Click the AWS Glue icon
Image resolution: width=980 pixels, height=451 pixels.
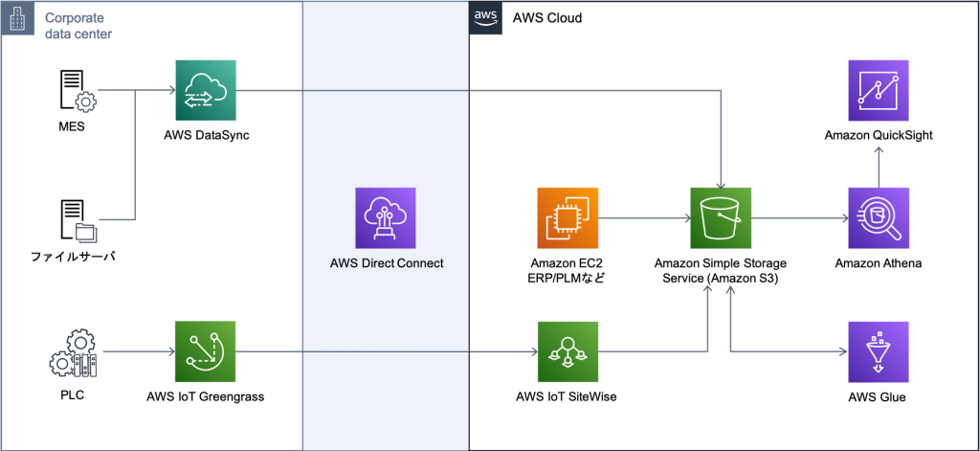pyautogui.click(x=879, y=351)
